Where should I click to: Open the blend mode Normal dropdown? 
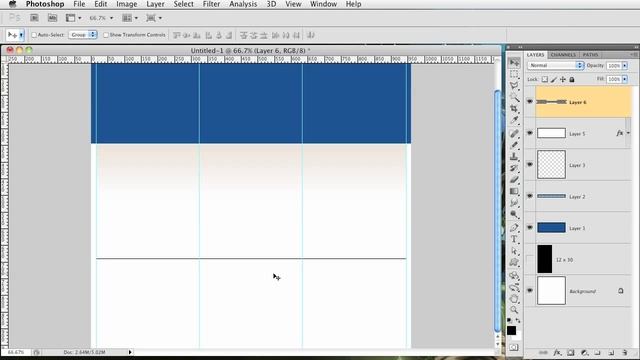click(556, 65)
